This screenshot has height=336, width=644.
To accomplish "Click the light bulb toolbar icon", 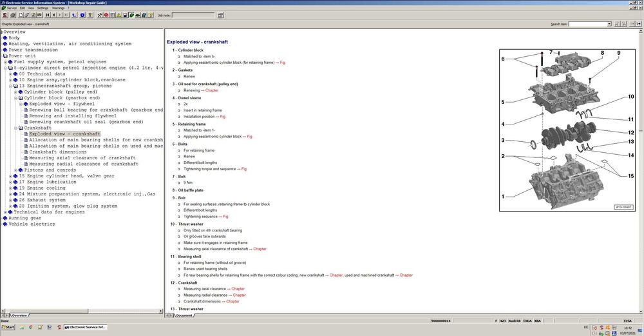I will pos(151,15).
